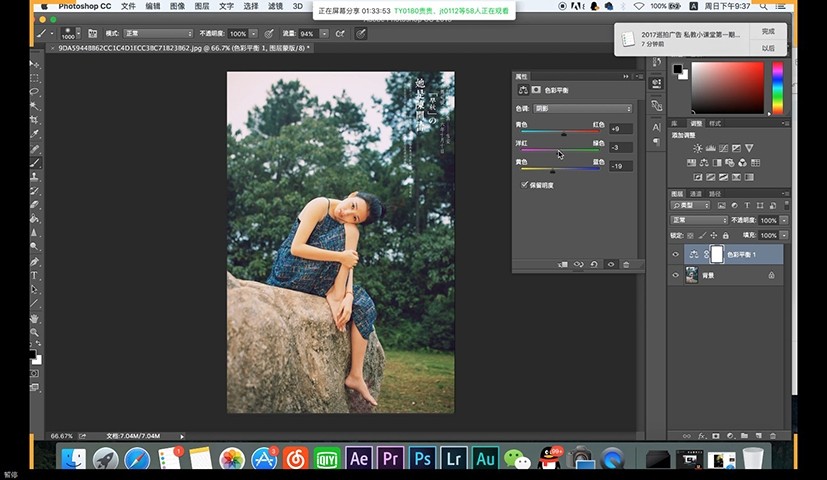Click the trash icon in the Properties panel
This screenshot has height=480, width=827.
tap(626, 264)
